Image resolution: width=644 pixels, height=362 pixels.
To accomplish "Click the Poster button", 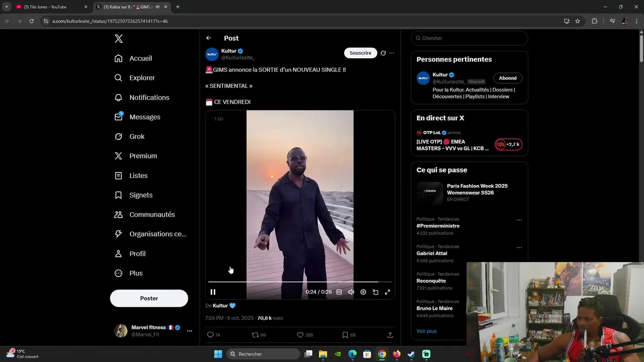I will (x=149, y=298).
